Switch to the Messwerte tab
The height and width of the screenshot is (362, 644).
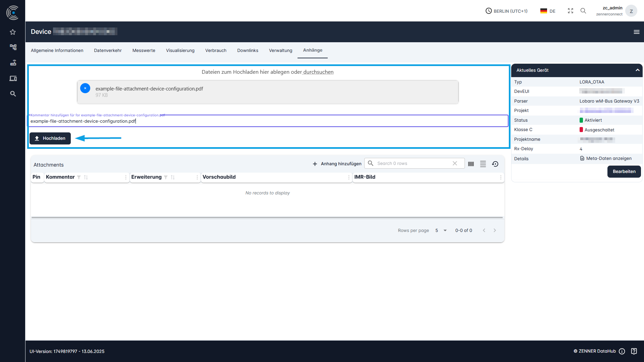click(144, 51)
